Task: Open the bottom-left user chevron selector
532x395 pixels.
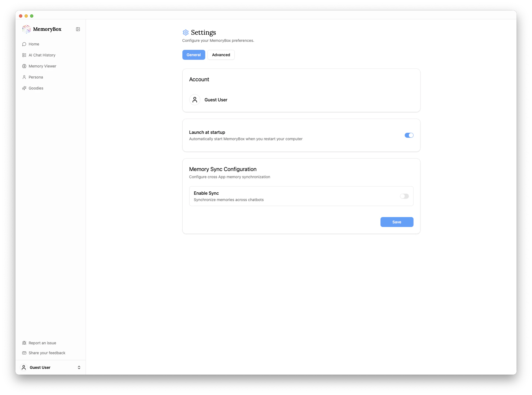Action: coord(79,367)
